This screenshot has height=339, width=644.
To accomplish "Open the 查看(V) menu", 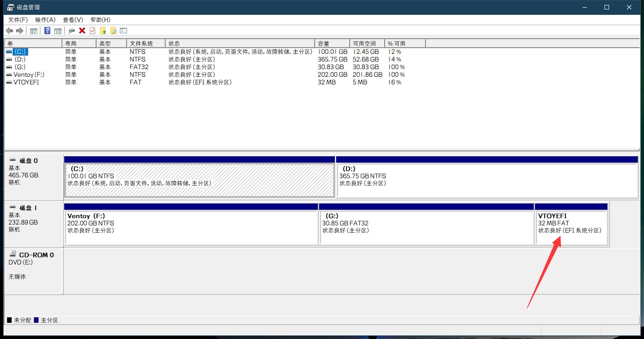I will [73, 20].
